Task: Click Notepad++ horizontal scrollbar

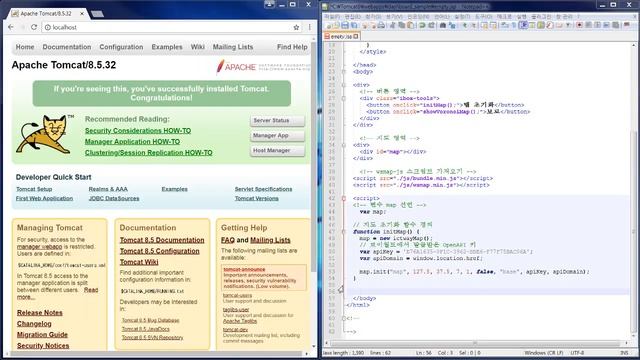Action: pos(476,343)
